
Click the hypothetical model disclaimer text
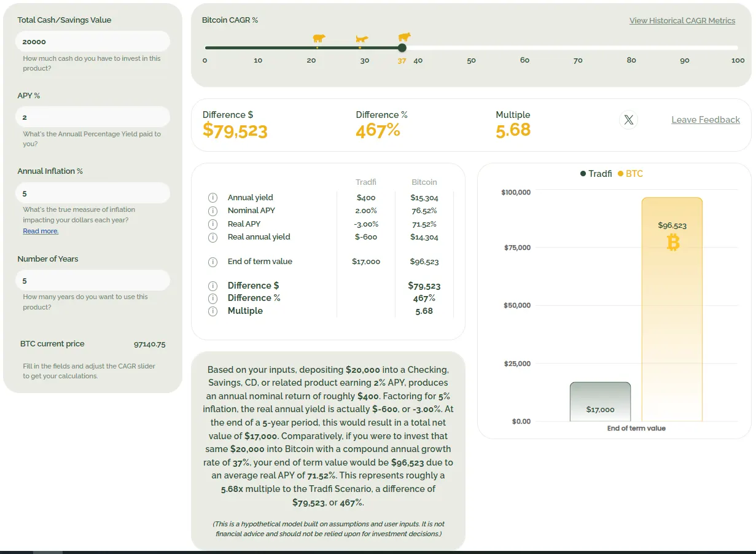coord(329,529)
